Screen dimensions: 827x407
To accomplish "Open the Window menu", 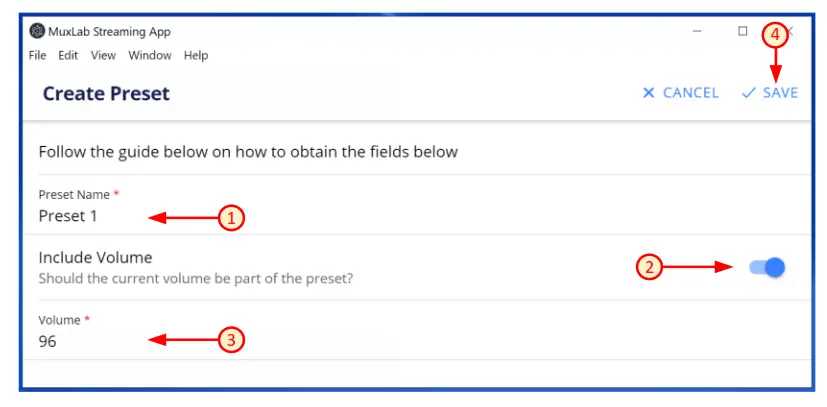I will 149,55.
